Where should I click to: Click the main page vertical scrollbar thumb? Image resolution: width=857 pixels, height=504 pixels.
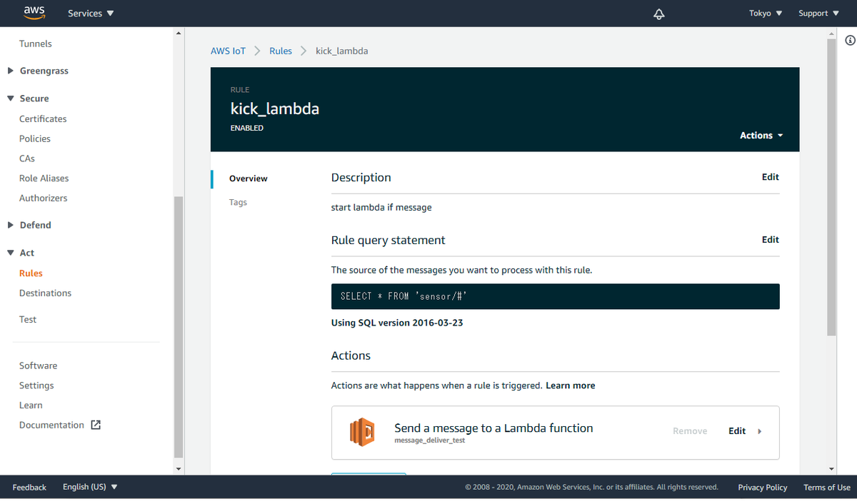[831, 187]
